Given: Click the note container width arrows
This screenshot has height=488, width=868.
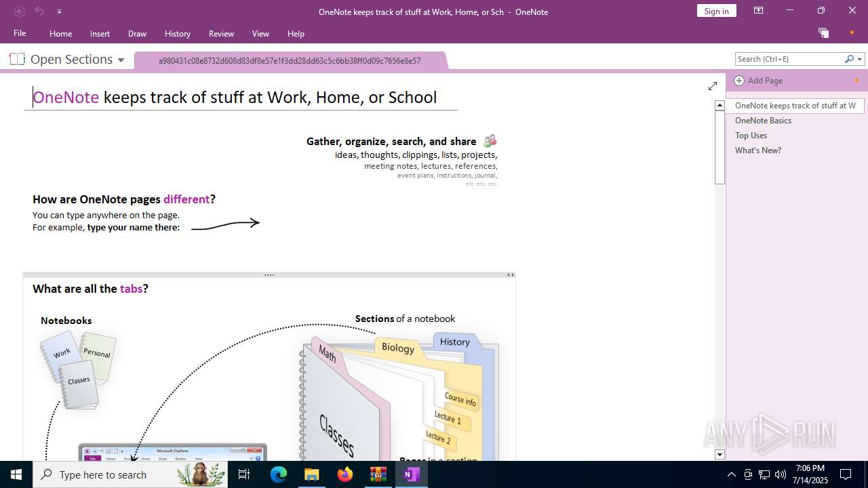Looking at the screenshot, I should pyautogui.click(x=511, y=275).
